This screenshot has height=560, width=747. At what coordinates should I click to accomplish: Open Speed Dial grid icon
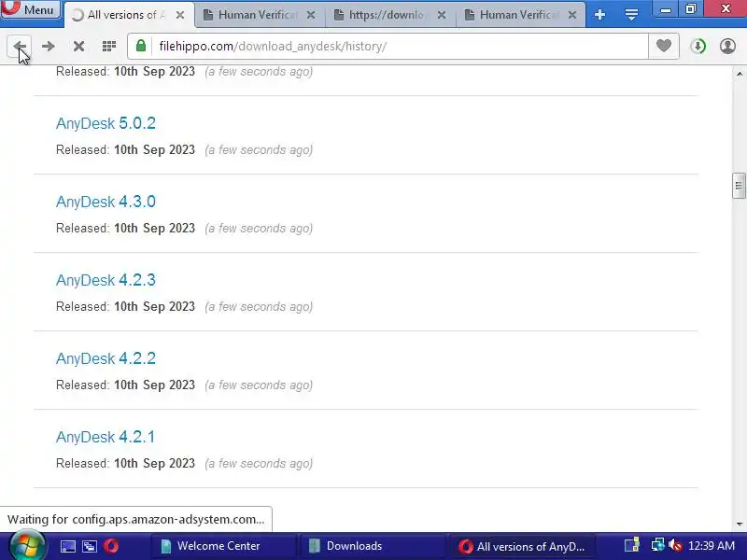[x=109, y=46]
